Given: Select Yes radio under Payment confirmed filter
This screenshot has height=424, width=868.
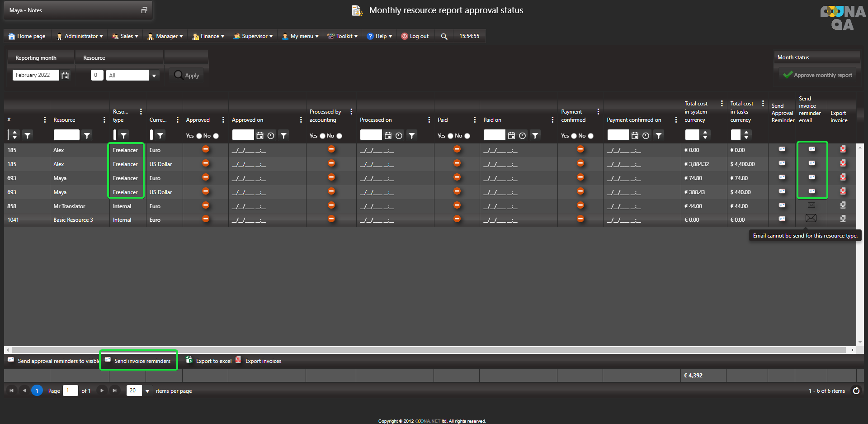Looking at the screenshot, I should [574, 136].
